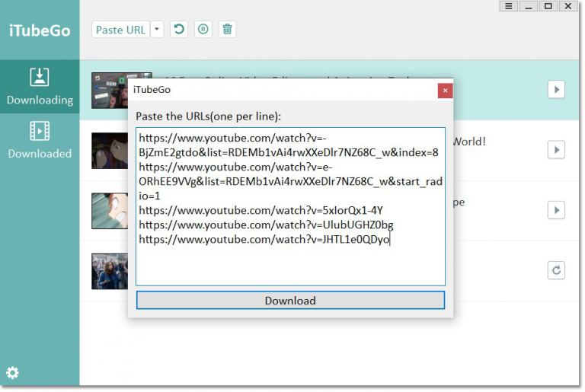
Task: Open the hamburger menu in the title bar
Action: pyautogui.click(x=509, y=6)
